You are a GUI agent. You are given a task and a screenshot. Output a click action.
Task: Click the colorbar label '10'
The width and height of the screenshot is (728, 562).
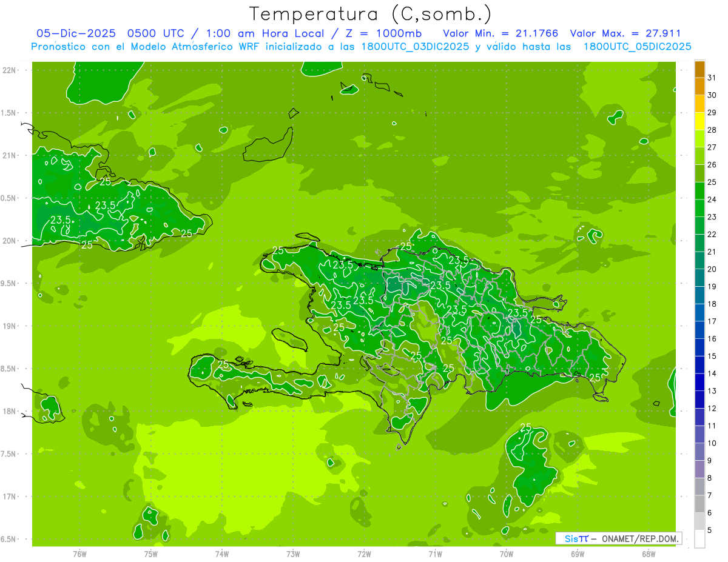712,443
